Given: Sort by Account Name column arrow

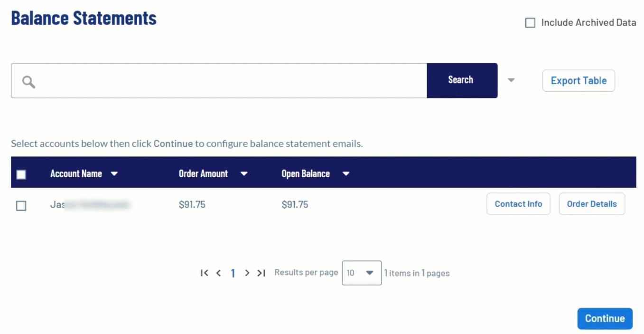Looking at the screenshot, I should [114, 174].
